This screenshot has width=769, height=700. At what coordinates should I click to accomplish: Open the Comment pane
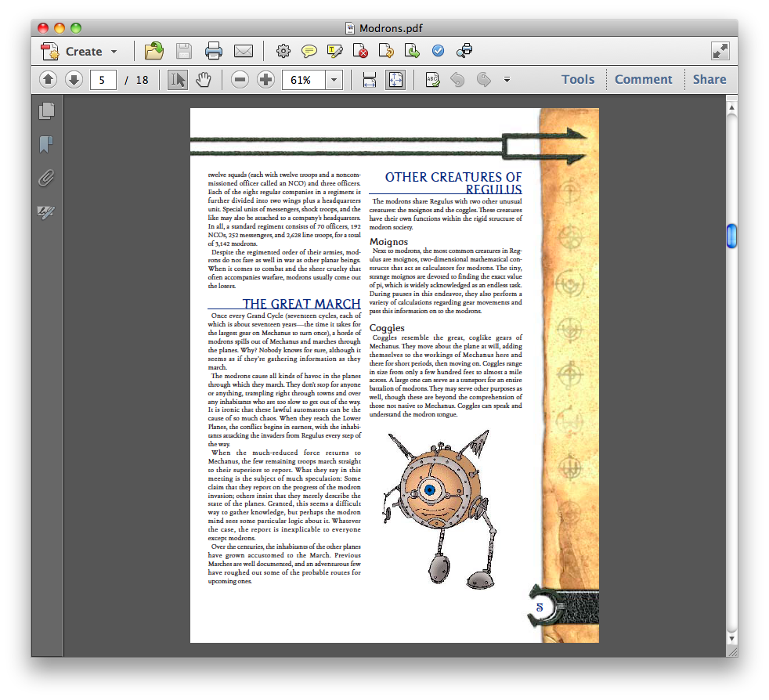[643, 80]
